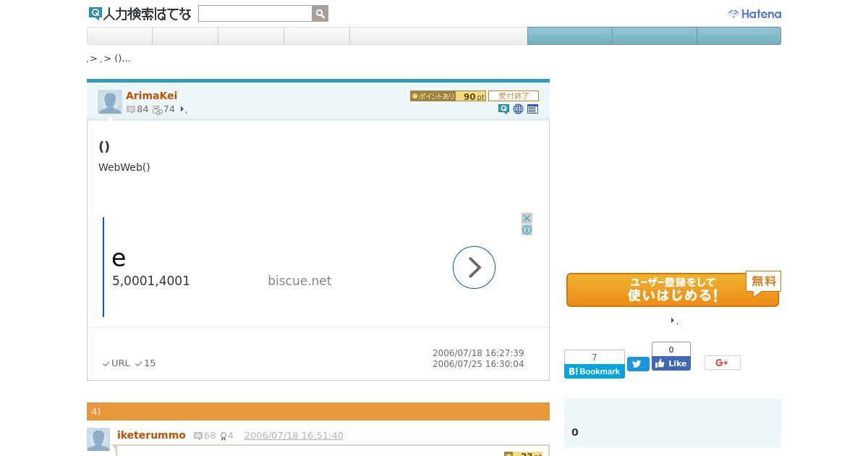Click iketerummo's answer count icon showing 68

click(x=198, y=436)
